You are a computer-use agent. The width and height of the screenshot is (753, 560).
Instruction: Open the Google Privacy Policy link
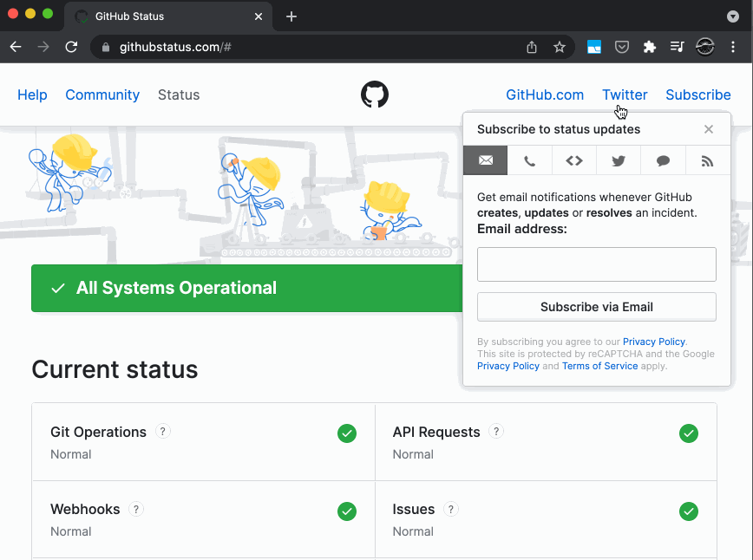pyautogui.click(x=508, y=366)
